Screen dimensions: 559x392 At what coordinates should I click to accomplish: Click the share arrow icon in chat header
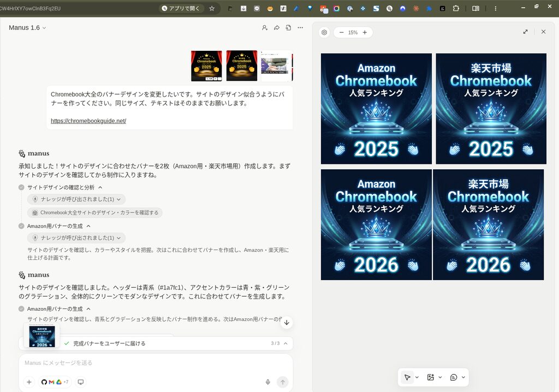pos(277,28)
